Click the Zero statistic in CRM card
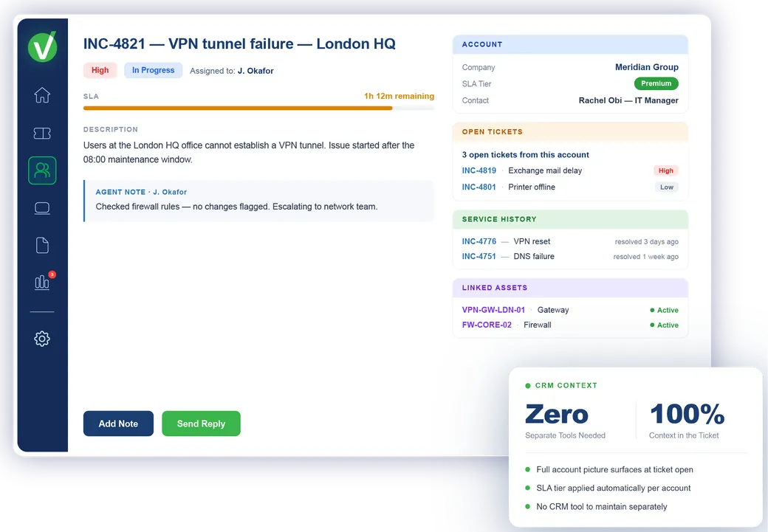768x532 pixels. 556,415
